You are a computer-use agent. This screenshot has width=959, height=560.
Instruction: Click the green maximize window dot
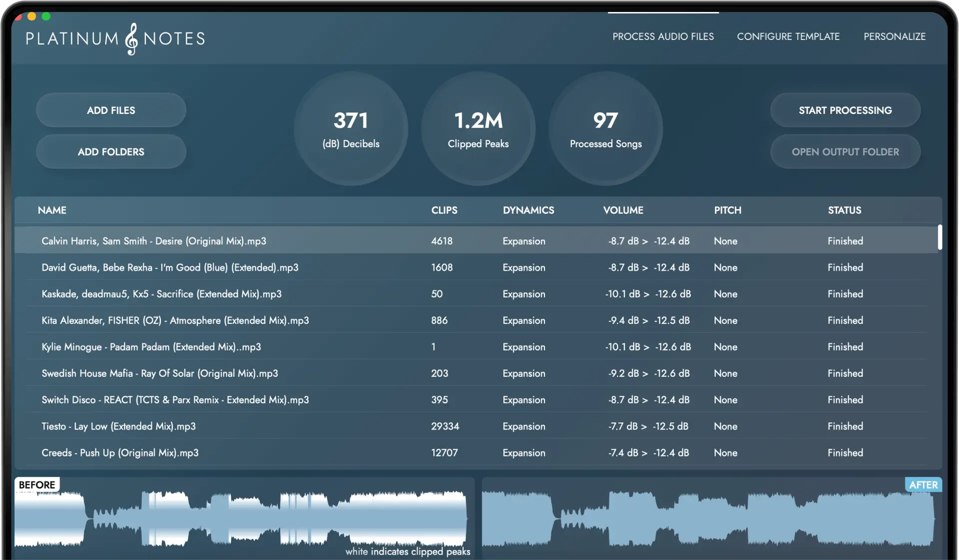[46, 16]
